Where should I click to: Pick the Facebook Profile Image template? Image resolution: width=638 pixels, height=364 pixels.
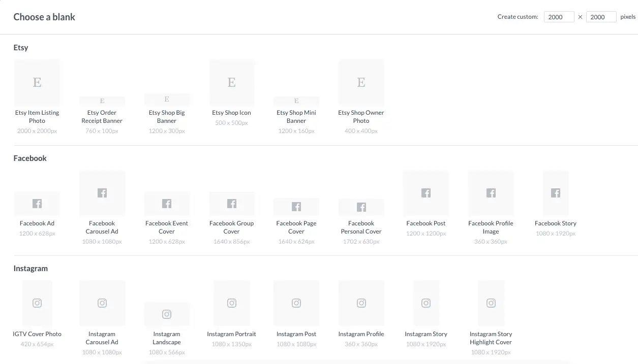[491, 193]
